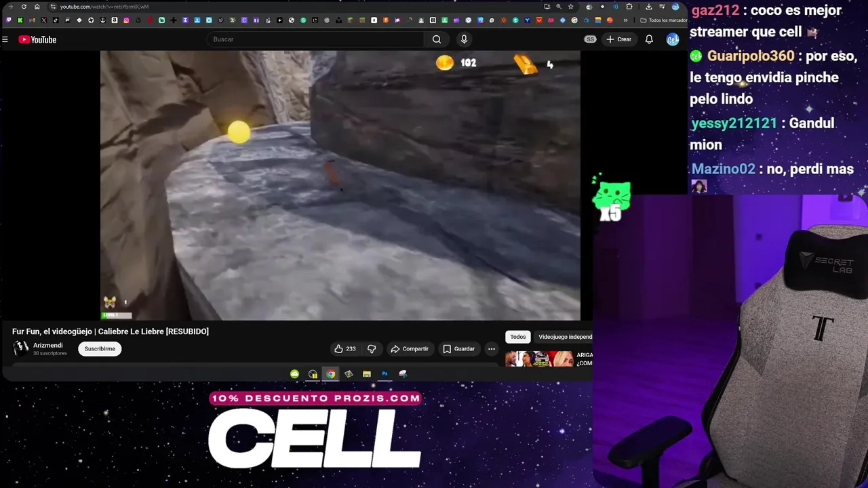
Task: Subscribe with the Suscribirme button
Action: pos(100,349)
